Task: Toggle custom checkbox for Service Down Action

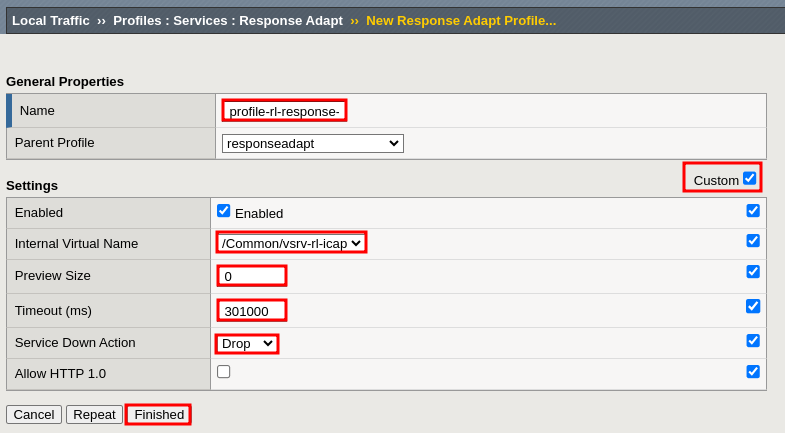Action: tap(753, 341)
